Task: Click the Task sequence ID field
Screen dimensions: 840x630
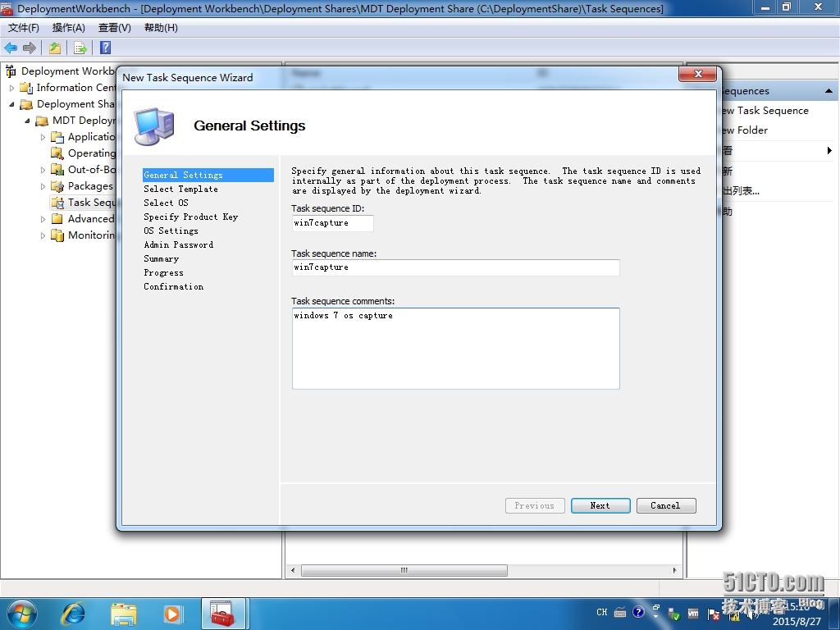Action: click(333, 223)
